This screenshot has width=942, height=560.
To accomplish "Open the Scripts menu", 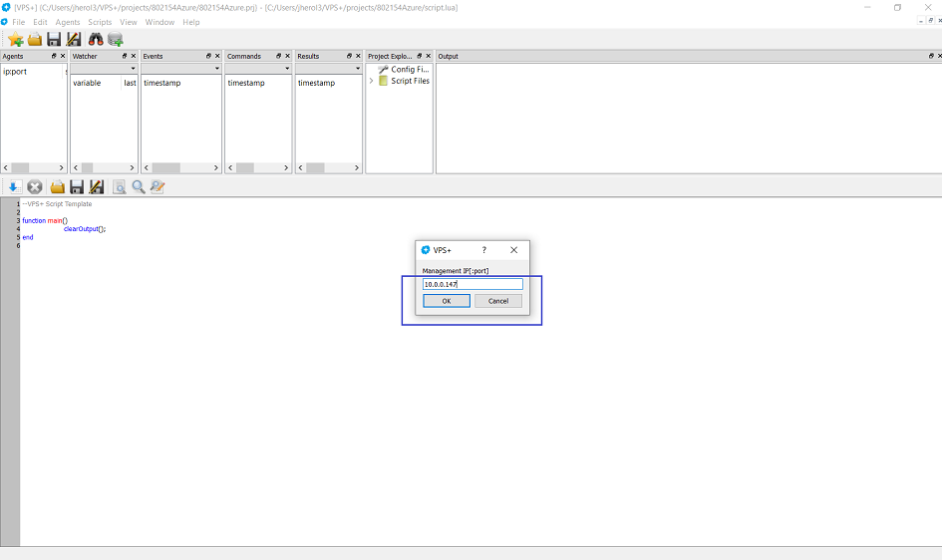I will 100,22.
